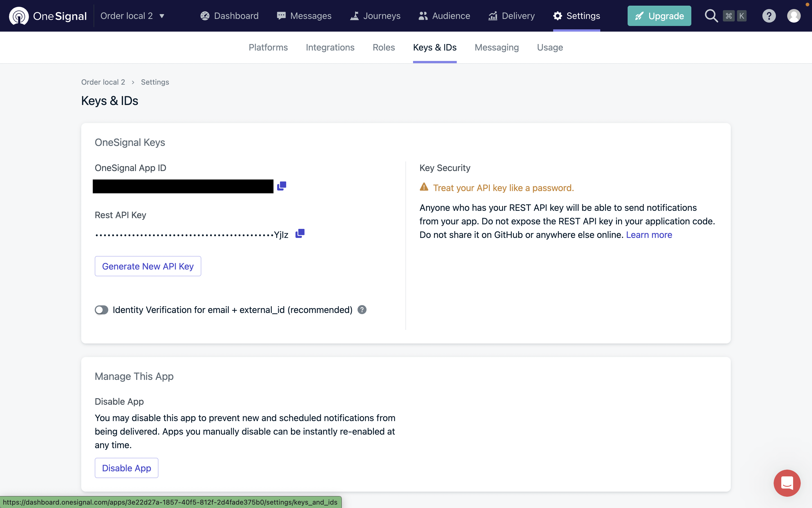Click the OneSignal logo
This screenshot has height=508, width=812.
tap(48, 16)
